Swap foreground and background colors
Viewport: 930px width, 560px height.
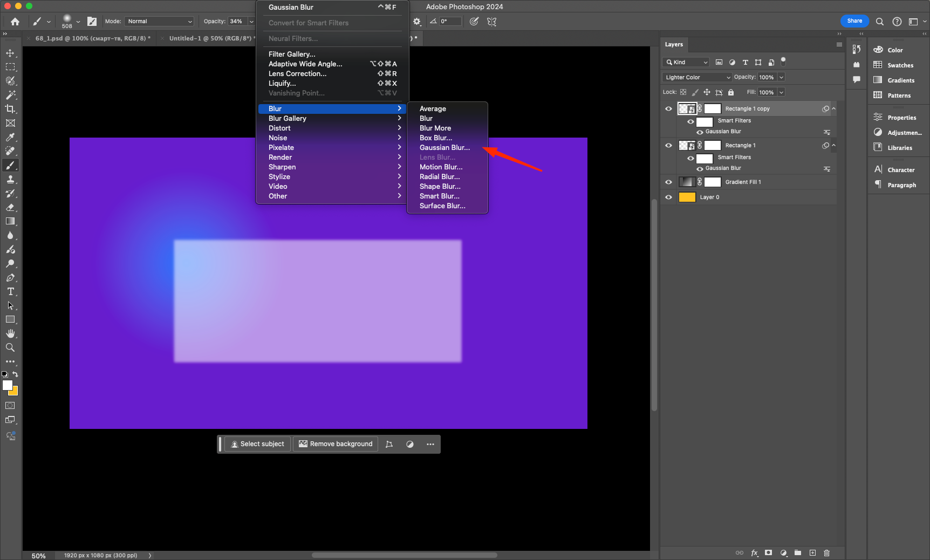[x=16, y=374]
